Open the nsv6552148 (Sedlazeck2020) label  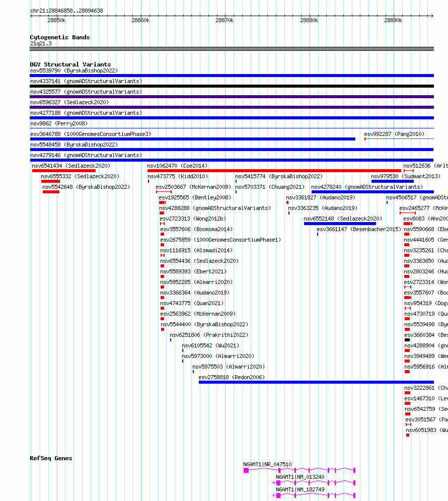pyautogui.click(x=343, y=219)
